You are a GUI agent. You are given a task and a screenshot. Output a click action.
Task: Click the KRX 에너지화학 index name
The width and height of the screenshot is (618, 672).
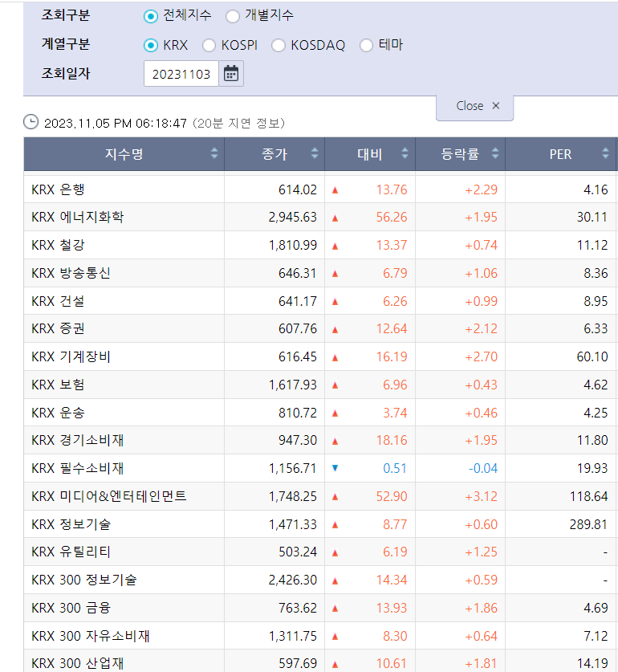point(78,217)
